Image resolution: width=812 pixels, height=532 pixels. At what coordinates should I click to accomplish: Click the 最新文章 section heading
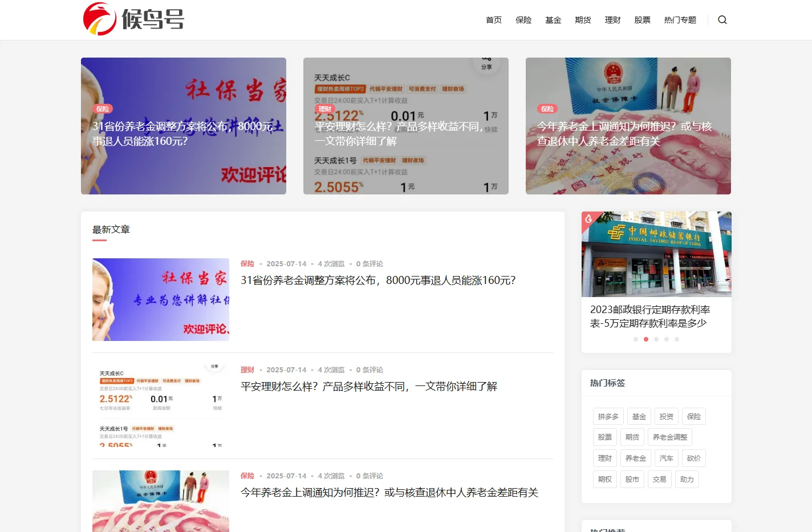pos(111,229)
